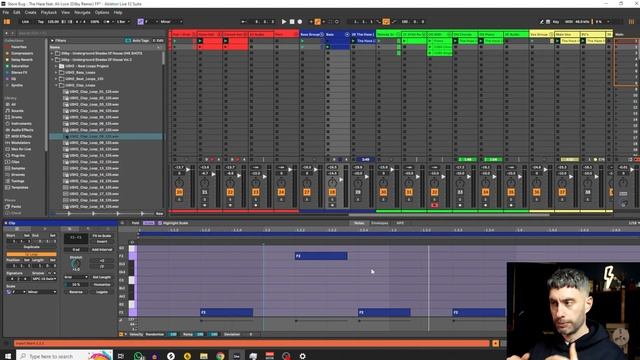Select Favorites collection
The height and width of the screenshot is (360, 640).
pos(19,47)
